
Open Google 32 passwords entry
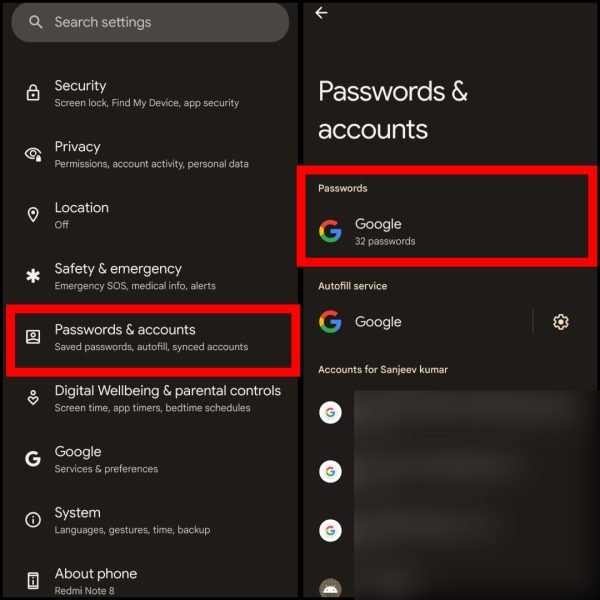(x=447, y=232)
